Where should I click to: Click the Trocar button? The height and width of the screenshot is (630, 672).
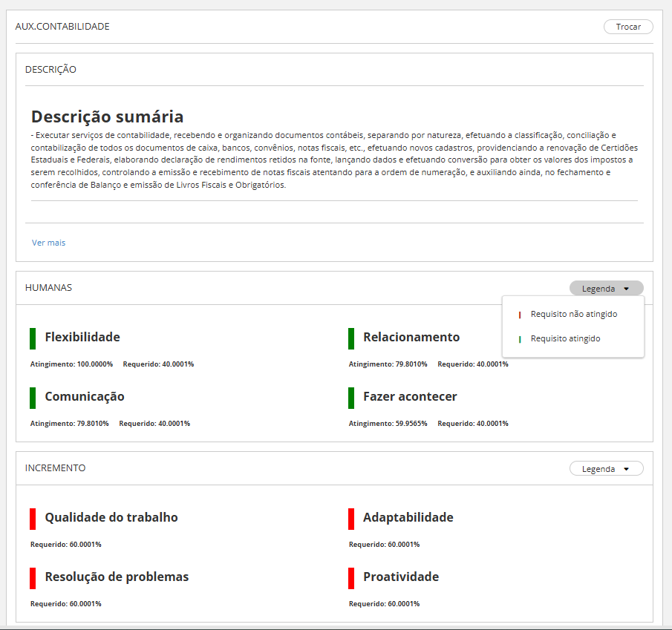pos(628,27)
